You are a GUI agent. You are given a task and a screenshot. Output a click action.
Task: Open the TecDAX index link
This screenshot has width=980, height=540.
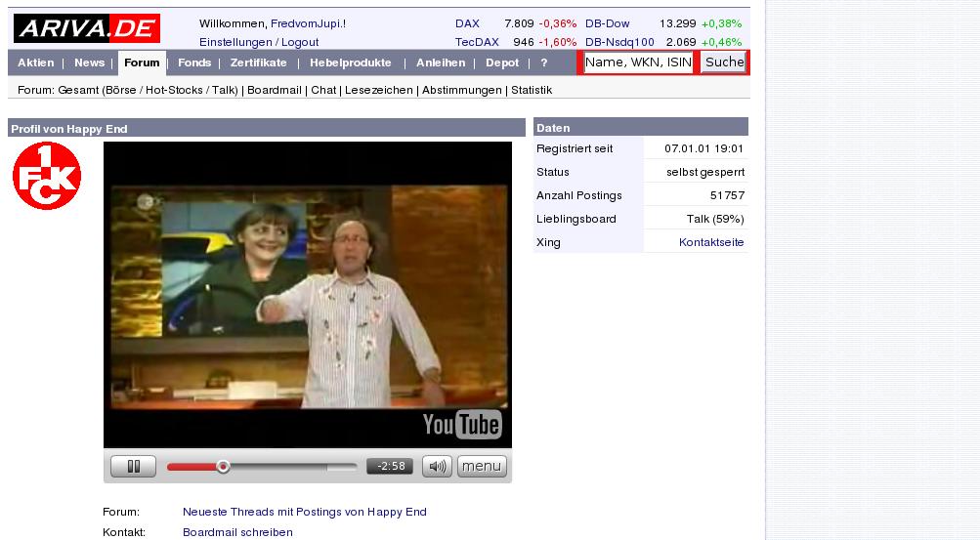477,42
